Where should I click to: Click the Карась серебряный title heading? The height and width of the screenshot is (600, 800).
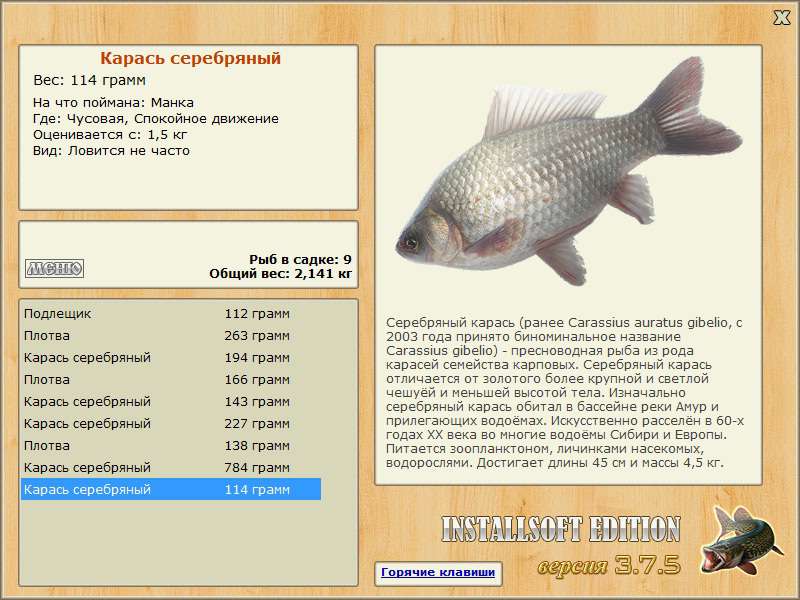[190, 58]
